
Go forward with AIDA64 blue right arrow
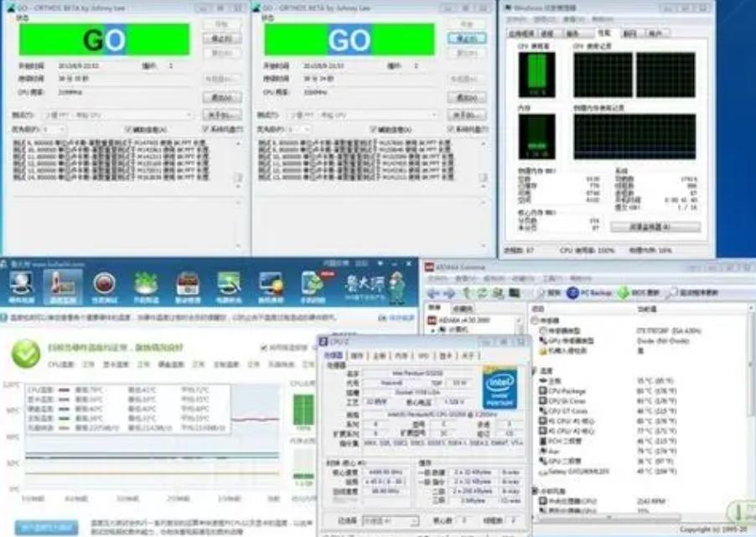coord(449,292)
